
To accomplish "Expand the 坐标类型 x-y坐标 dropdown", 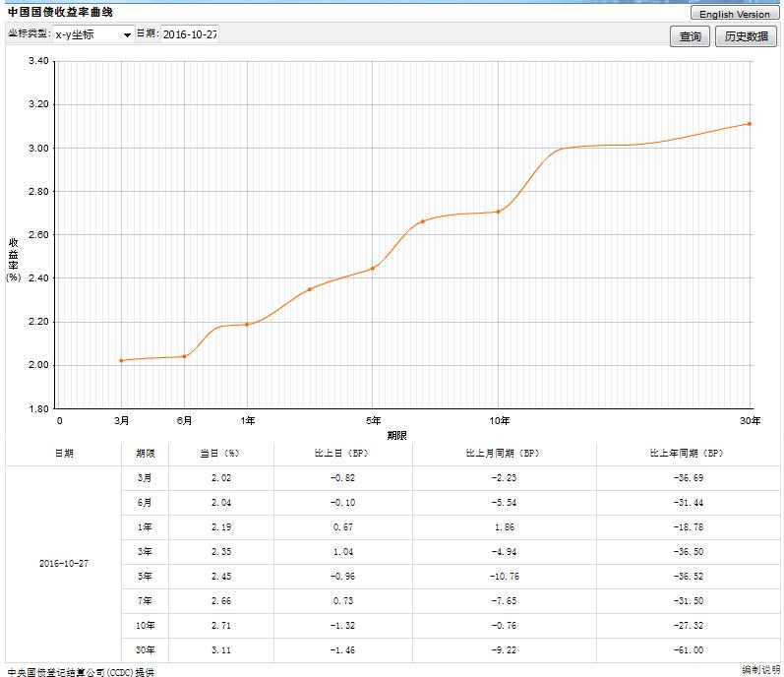I will tap(92, 34).
